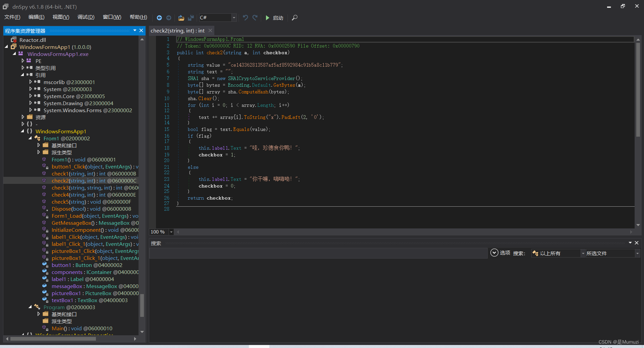Click into the search input field

[x=318, y=253]
